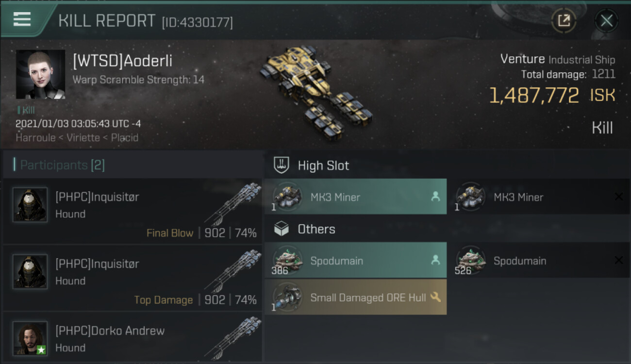Select the High Slot shield icon
Viewport: 631px width, 364px height.
coord(282,165)
